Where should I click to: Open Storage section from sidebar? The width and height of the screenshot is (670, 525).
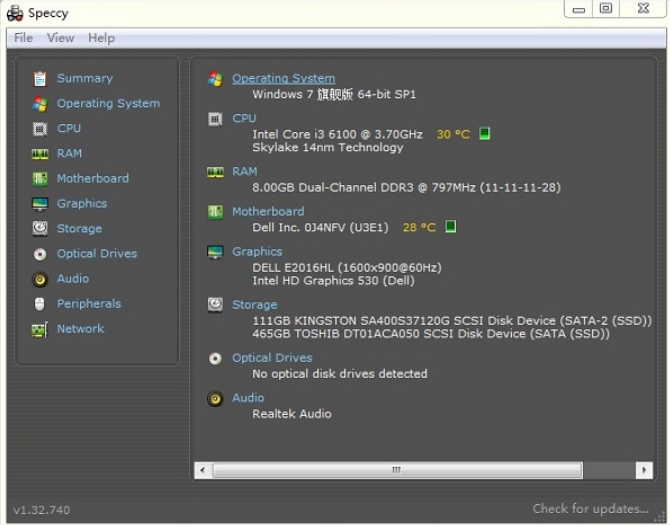pyautogui.click(x=79, y=229)
